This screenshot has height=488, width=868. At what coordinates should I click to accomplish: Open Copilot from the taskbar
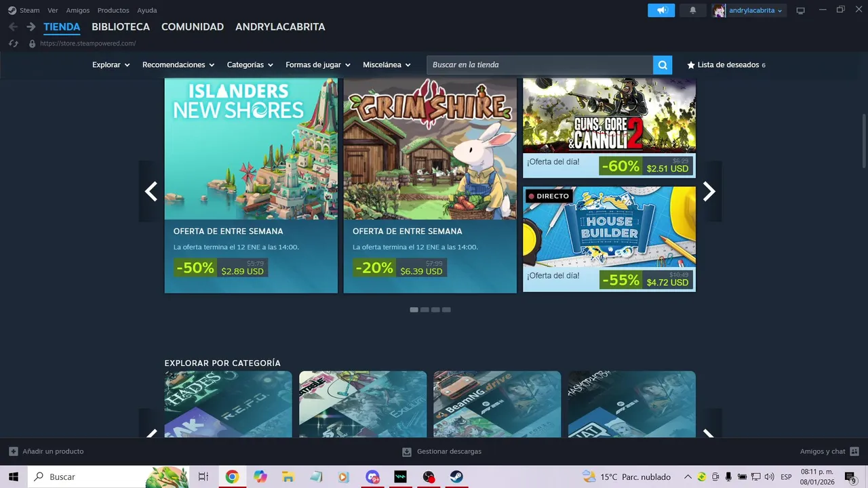coord(260,476)
